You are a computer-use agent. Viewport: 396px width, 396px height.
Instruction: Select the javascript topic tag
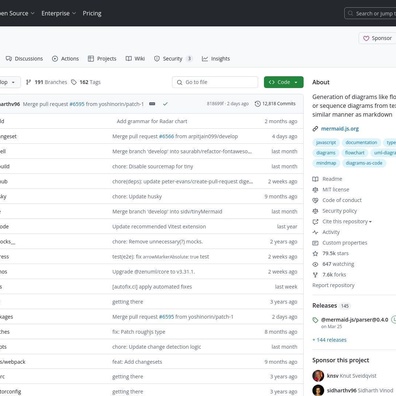326,142
